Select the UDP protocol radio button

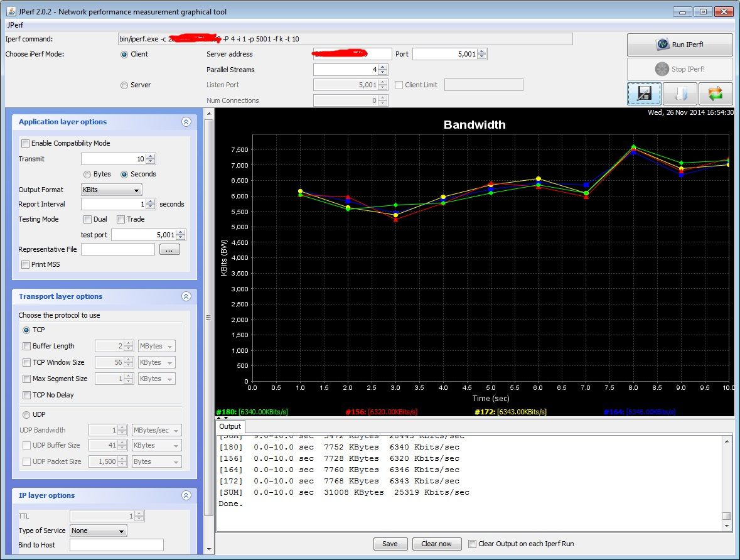(27, 414)
